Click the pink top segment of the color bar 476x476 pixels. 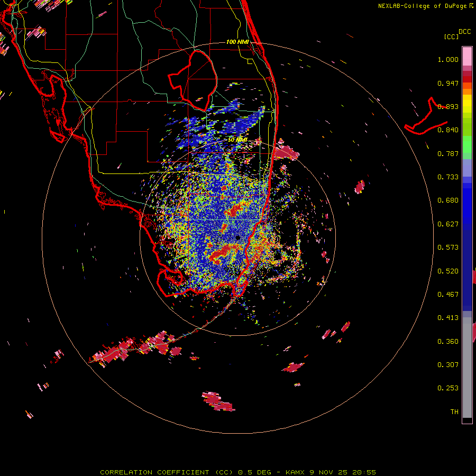point(467,57)
